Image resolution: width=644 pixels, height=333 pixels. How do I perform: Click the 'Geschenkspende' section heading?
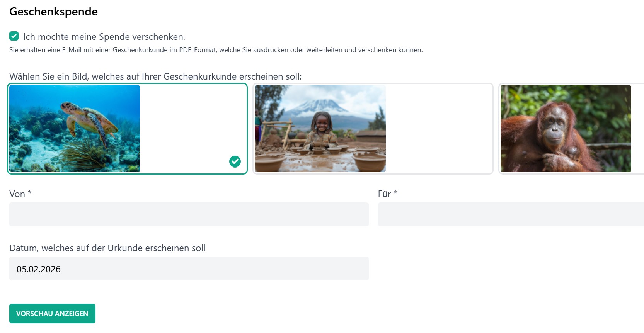click(x=53, y=12)
